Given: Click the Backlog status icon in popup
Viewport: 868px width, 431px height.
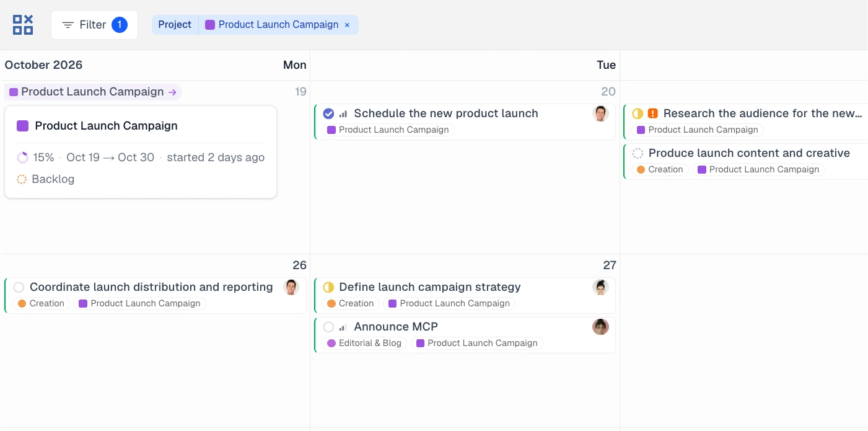Looking at the screenshot, I should 22,179.
